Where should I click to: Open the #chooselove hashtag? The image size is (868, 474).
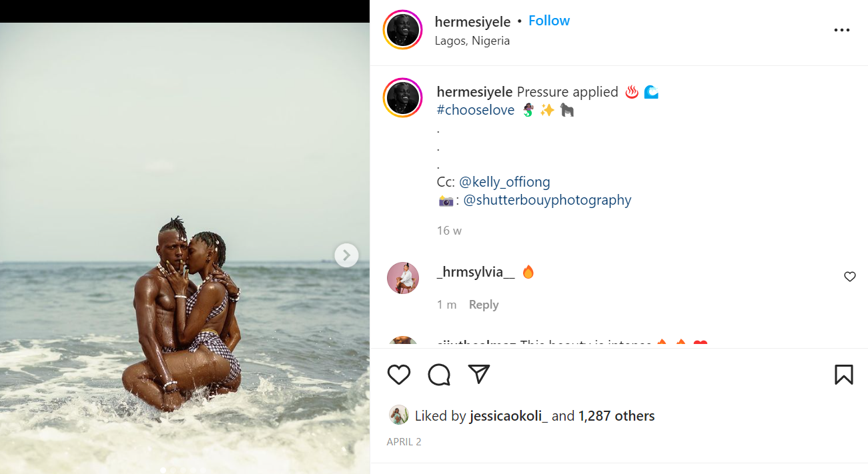click(475, 110)
